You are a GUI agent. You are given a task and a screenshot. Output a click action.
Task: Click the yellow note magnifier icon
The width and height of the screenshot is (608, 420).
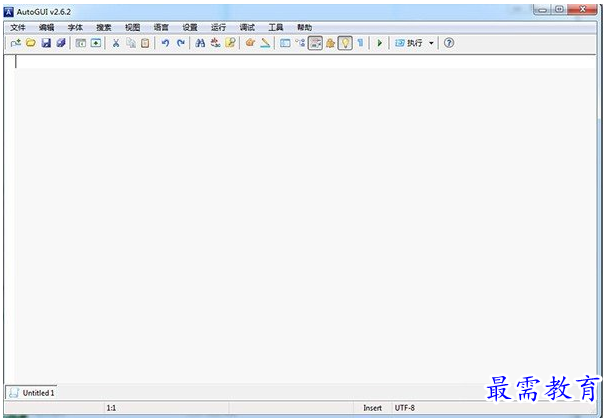230,43
